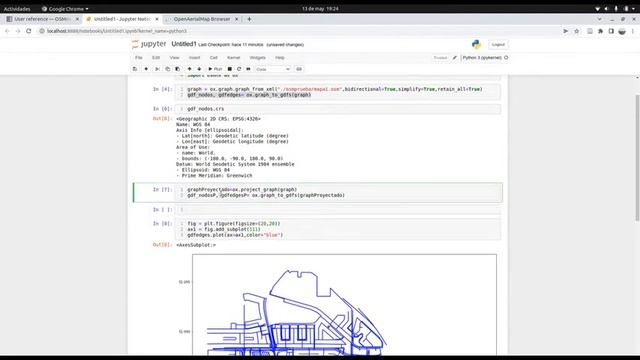Bookmark this page star icon
Viewport: 640px width, 360px height.
[x=576, y=31]
